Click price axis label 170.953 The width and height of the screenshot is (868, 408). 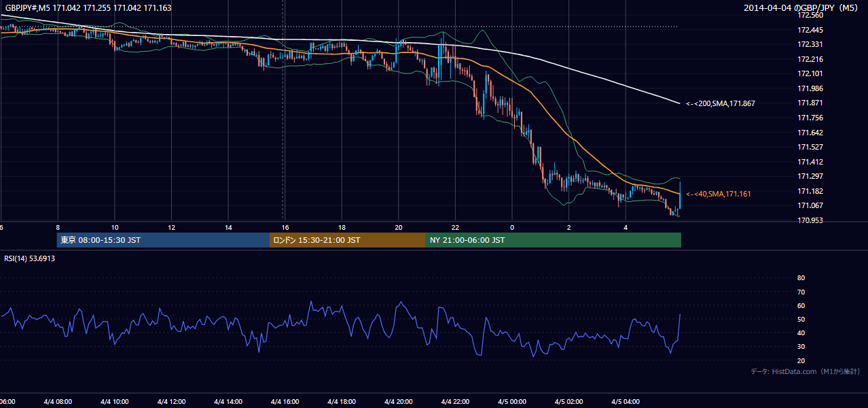click(810, 220)
